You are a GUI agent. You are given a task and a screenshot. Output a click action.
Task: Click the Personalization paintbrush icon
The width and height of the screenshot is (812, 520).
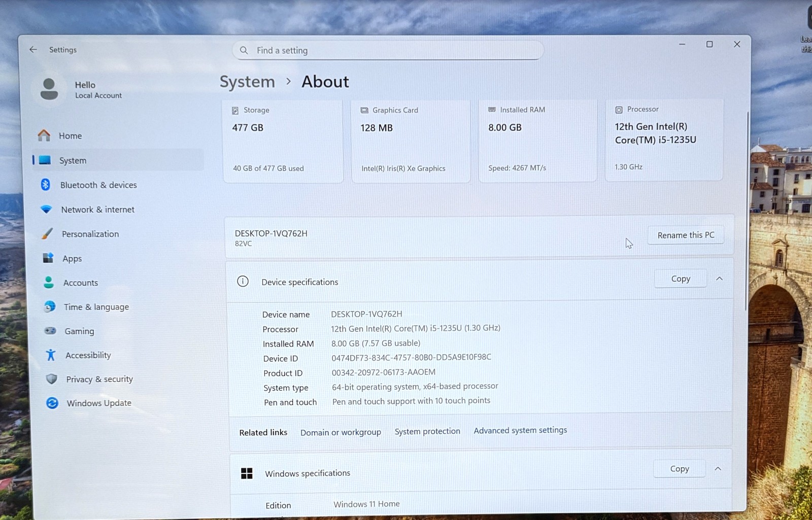click(x=47, y=233)
